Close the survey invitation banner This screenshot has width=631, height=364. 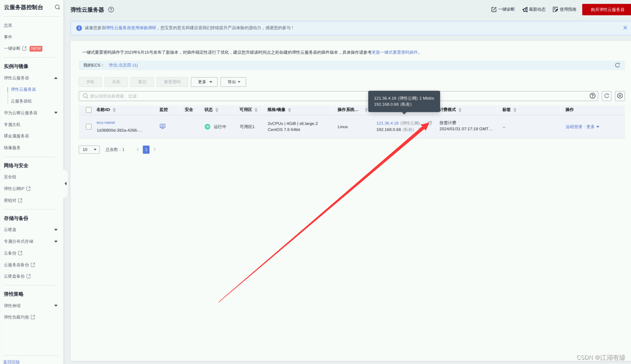coord(625,28)
